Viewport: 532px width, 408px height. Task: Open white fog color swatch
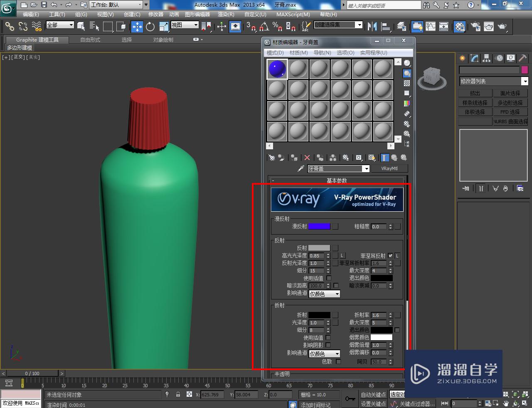pos(382,337)
